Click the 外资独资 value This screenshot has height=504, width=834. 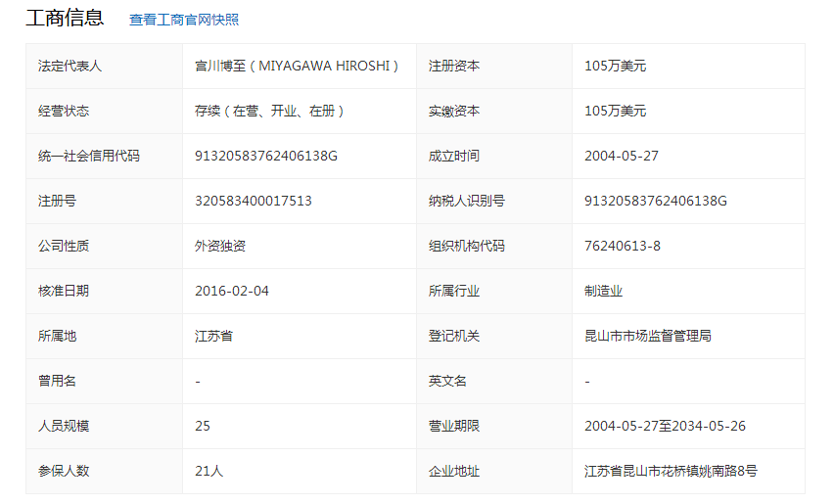pos(220,247)
